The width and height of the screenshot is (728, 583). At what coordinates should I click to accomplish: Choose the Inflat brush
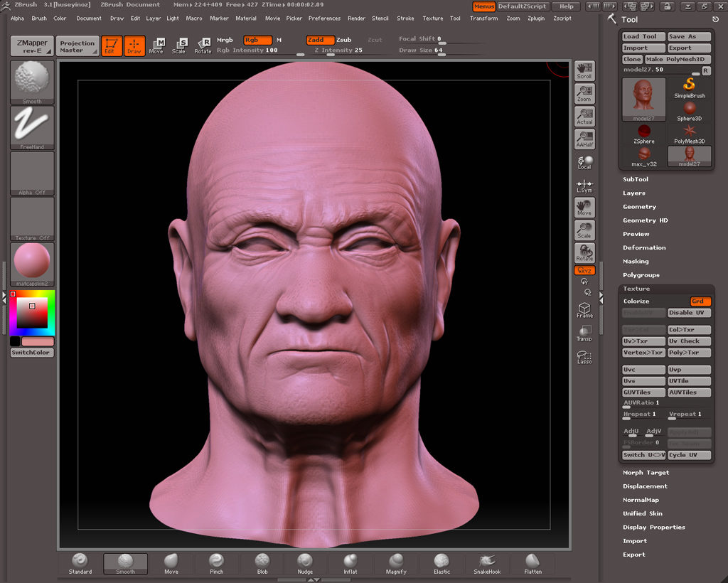pos(350,562)
